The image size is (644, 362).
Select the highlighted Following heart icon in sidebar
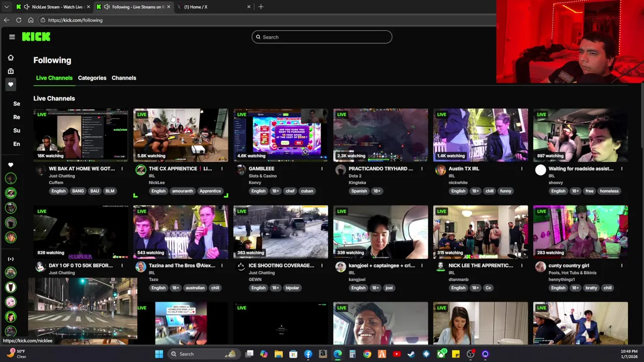pyautogui.click(x=11, y=84)
